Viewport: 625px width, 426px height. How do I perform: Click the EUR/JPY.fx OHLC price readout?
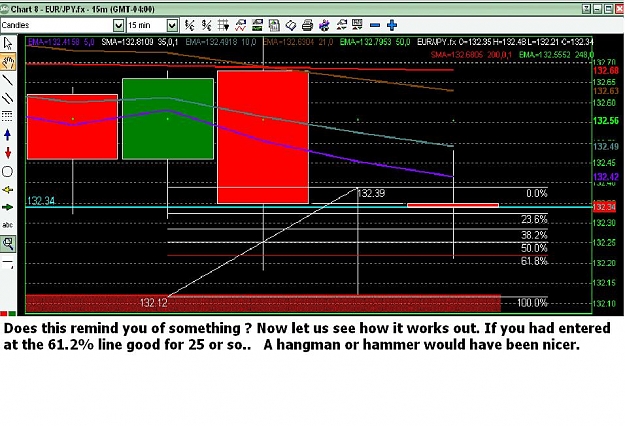(505, 42)
